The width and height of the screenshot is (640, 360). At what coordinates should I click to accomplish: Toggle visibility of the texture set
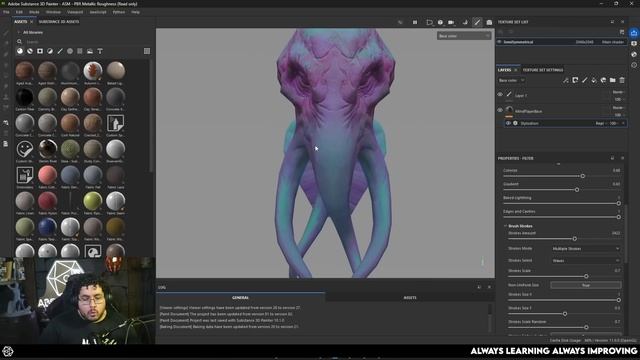point(500,42)
